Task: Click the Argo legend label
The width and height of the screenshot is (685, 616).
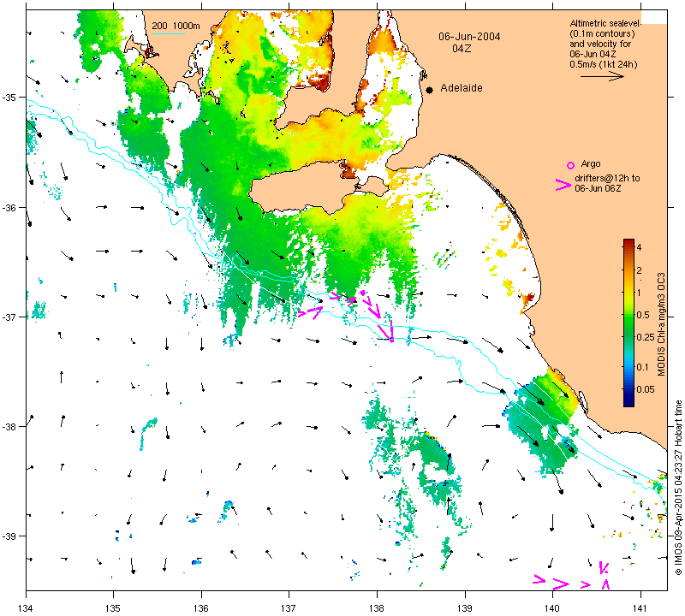Action: coord(591,164)
